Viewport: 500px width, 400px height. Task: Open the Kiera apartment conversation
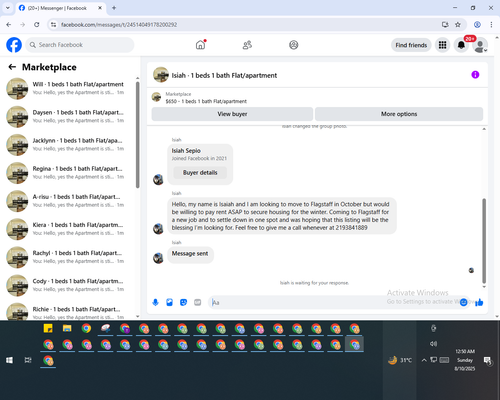coord(68,229)
